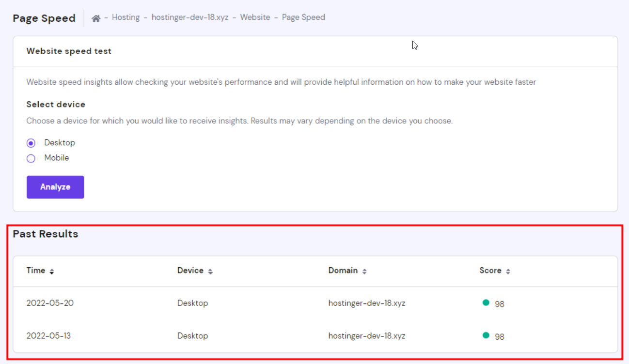629x364 pixels.
Task: Click the Domain column header
Action: 343,271
